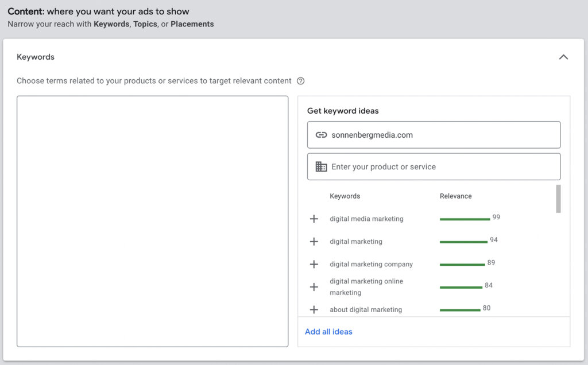Image resolution: width=588 pixels, height=365 pixels.
Task: Select Placements in the narrow reach text
Action: [x=192, y=24]
